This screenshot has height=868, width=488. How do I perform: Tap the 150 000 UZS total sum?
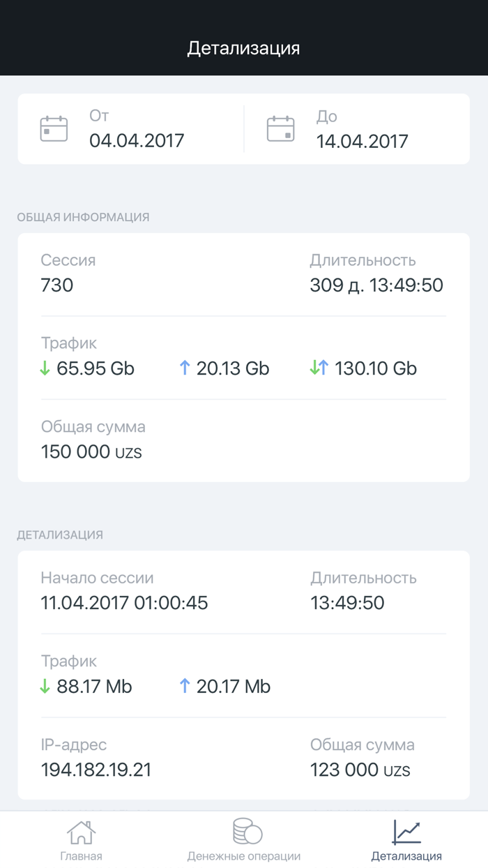pos(91,452)
